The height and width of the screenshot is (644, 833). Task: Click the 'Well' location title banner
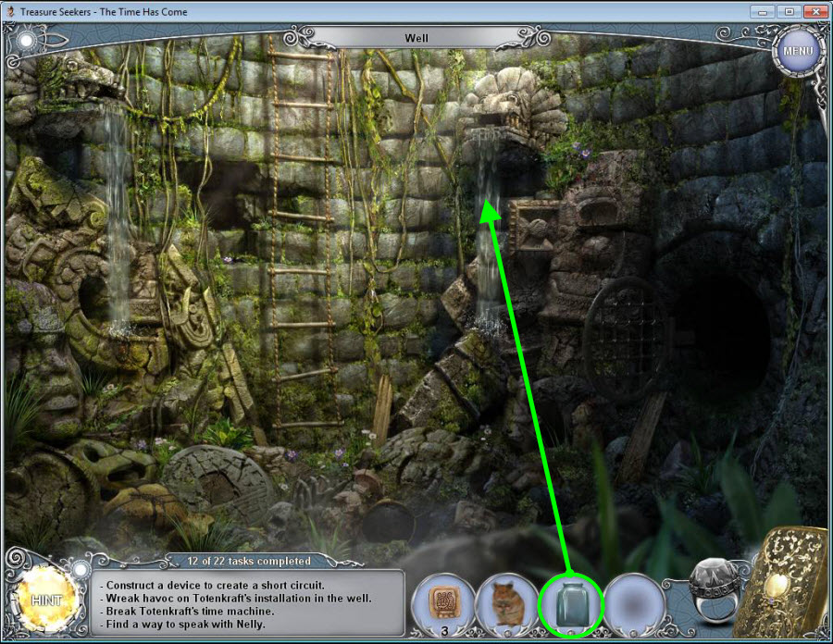(416, 39)
